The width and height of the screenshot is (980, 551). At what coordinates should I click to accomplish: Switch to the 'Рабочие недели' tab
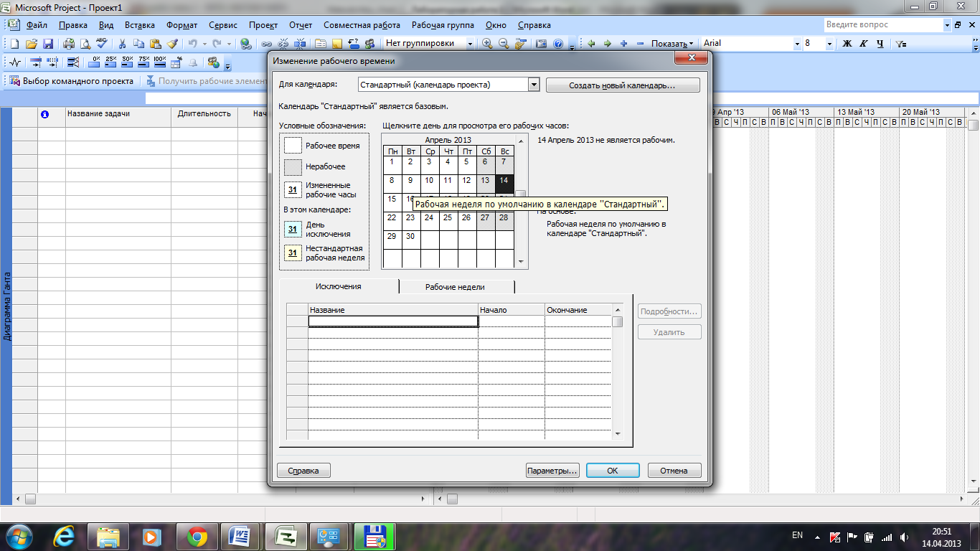click(455, 287)
